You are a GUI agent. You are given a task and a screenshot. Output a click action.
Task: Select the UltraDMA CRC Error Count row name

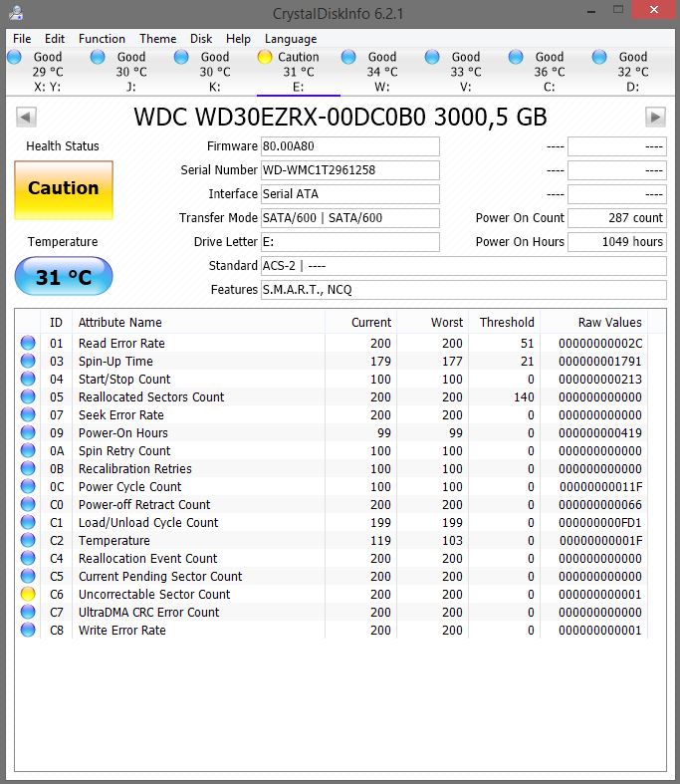149,612
